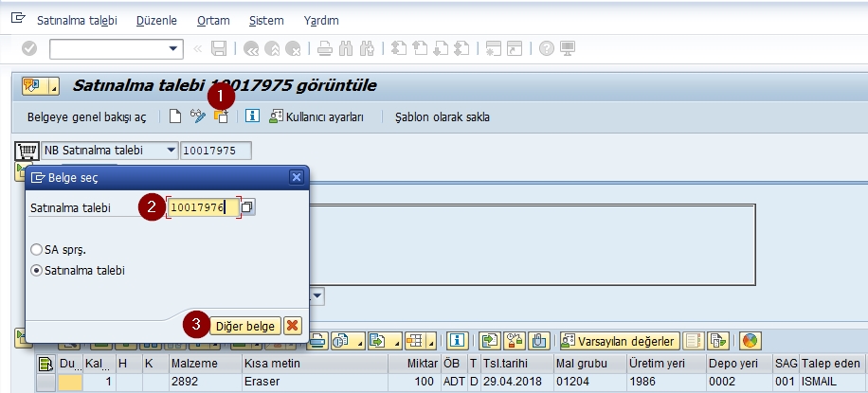Open the Sistem menu
The width and height of the screenshot is (868, 393).
[x=265, y=20]
